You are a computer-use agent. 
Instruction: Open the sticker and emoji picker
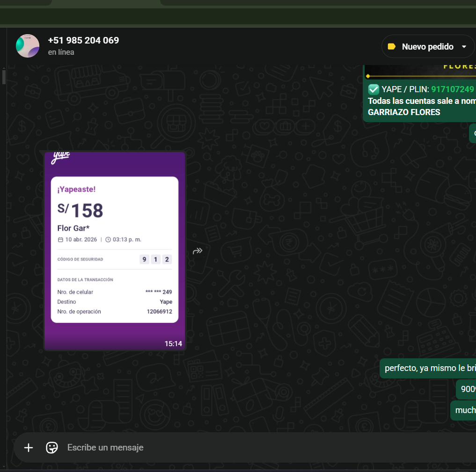click(52, 448)
